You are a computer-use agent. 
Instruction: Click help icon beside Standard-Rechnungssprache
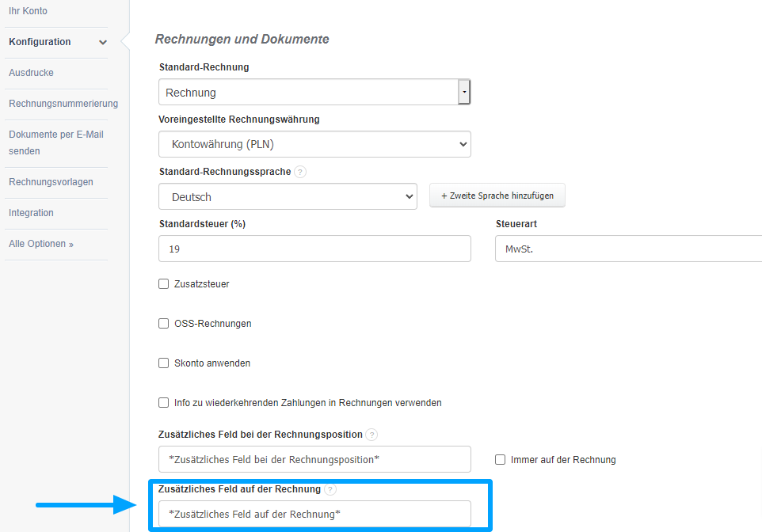pyautogui.click(x=300, y=172)
